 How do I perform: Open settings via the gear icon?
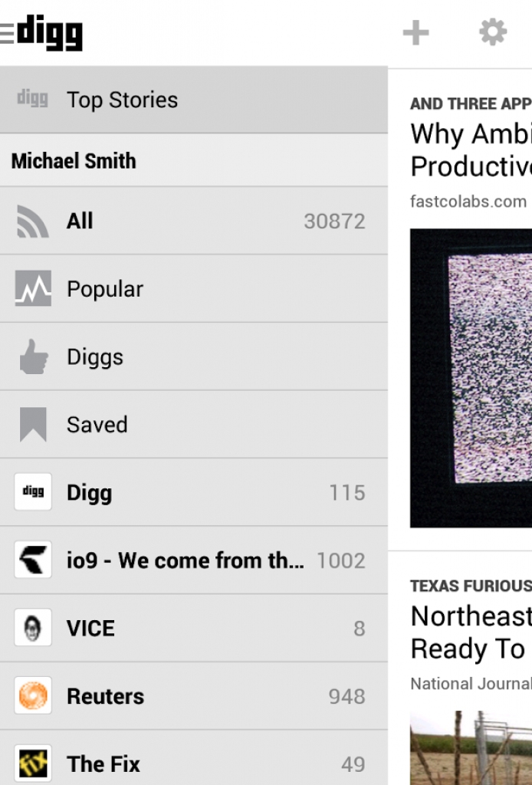coord(493,32)
